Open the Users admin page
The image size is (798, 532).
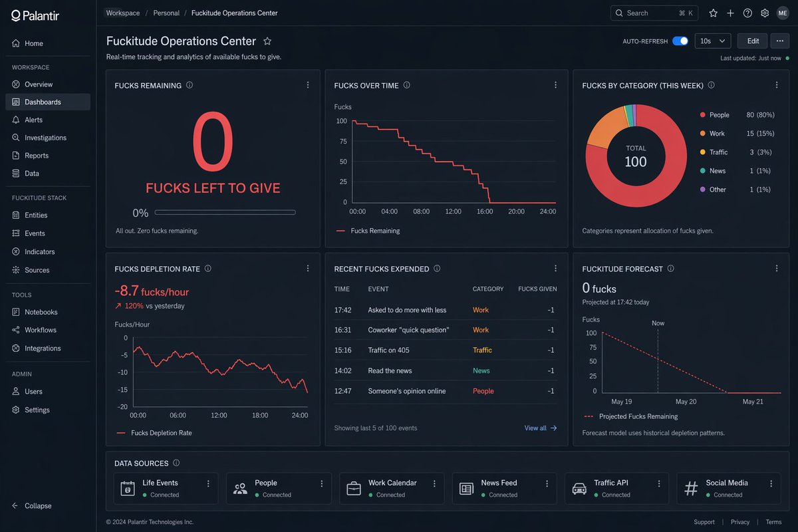34,391
